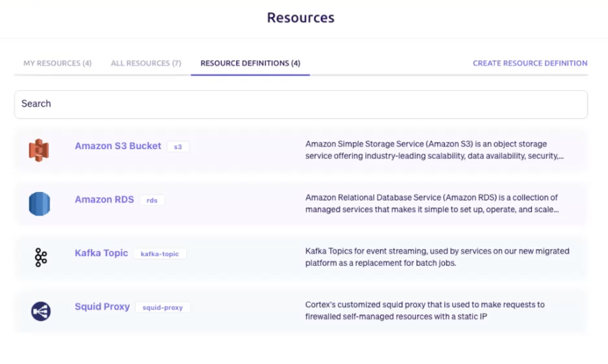Image resolution: width=608 pixels, height=364 pixels.
Task: Switch to My Resources tab
Action: pyautogui.click(x=57, y=63)
